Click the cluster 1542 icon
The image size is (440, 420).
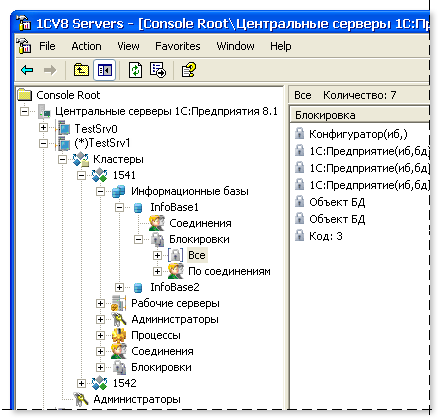(x=100, y=383)
